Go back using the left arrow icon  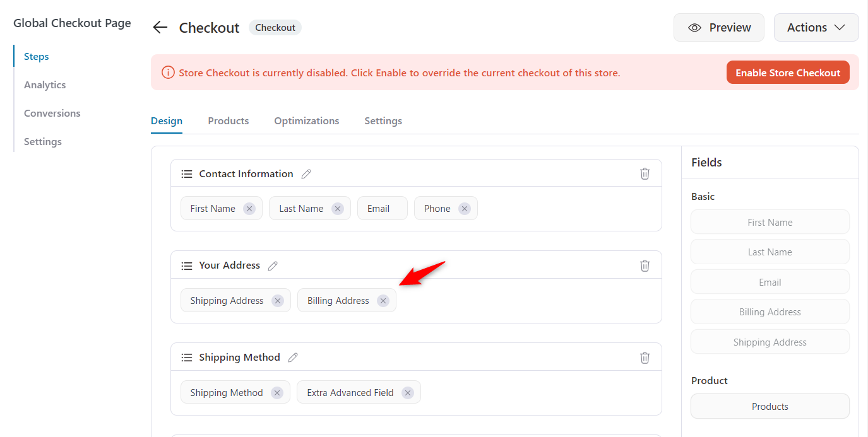point(160,27)
